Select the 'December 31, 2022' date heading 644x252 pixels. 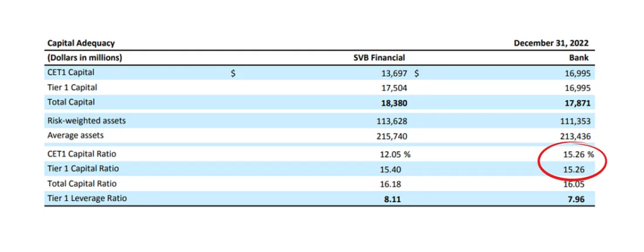coord(551,43)
